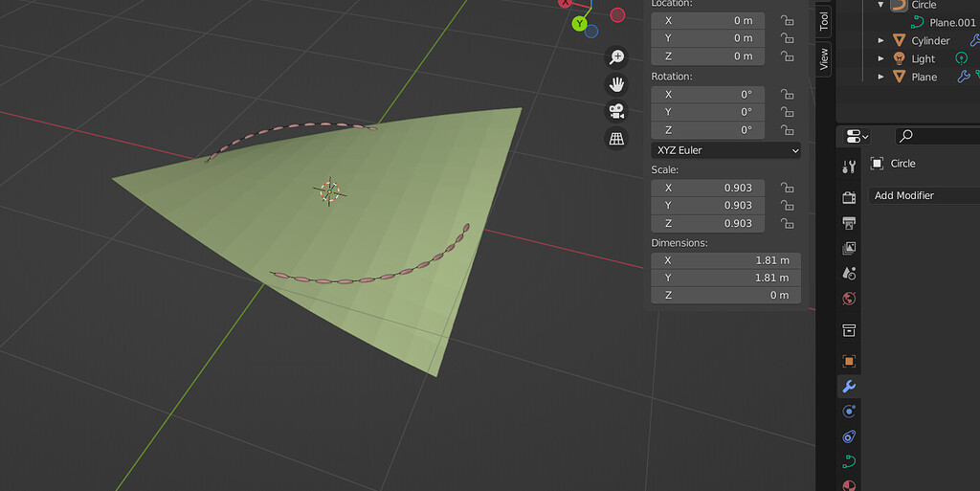Open the View Layer properties tab
This screenshot has width=980, height=491.
point(849,248)
